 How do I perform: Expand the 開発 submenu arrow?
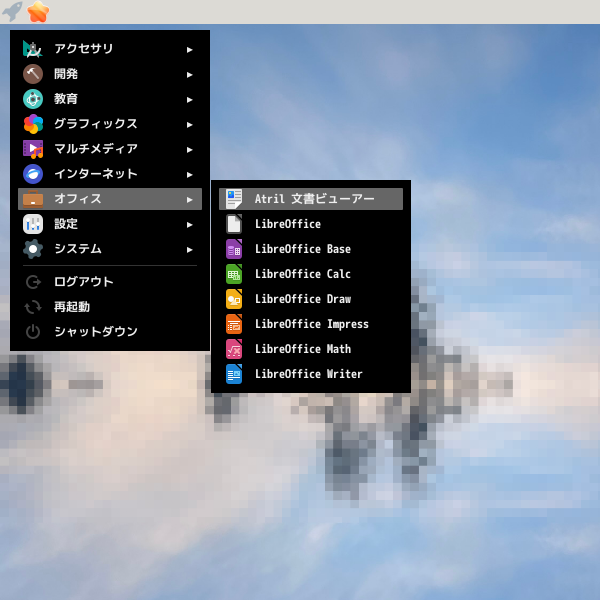pyautogui.click(x=189, y=75)
